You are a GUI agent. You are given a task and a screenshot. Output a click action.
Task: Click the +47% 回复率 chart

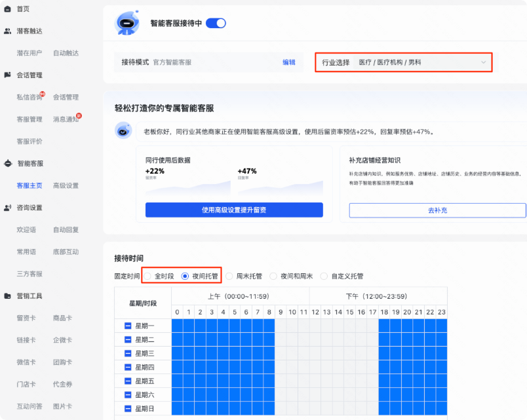[281, 188]
